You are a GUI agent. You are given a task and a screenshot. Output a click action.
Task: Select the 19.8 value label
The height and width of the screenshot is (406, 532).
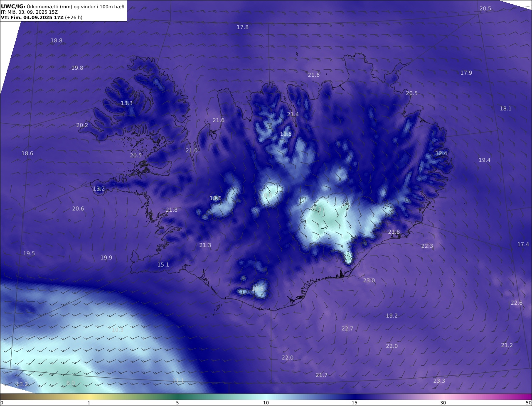coord(77,68)
